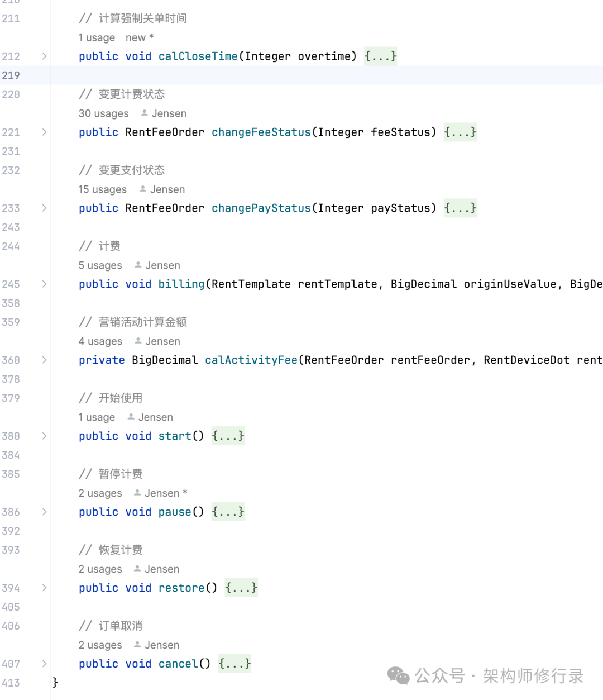Click the calCloseTime method name
Viewport: 603px width, 700px height.
click(198, 56)
